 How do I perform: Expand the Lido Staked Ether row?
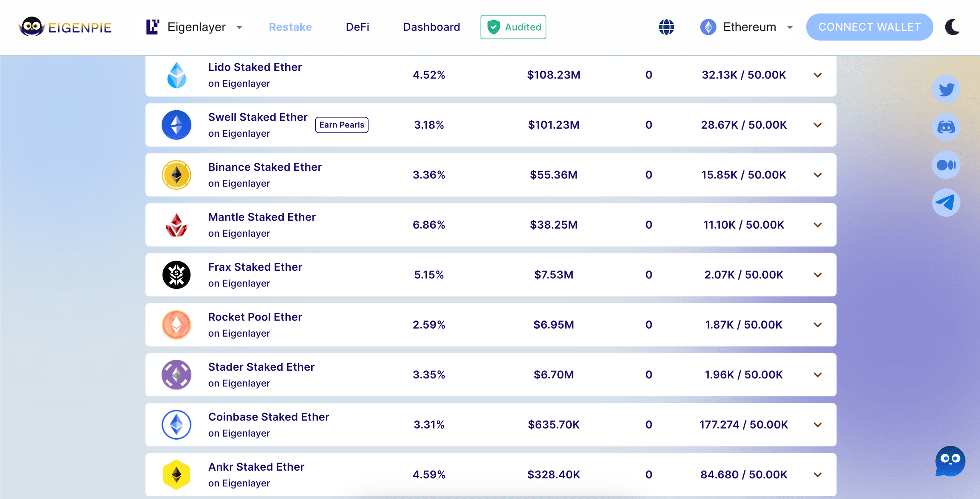pyautogui.click(x=818, y=75)
